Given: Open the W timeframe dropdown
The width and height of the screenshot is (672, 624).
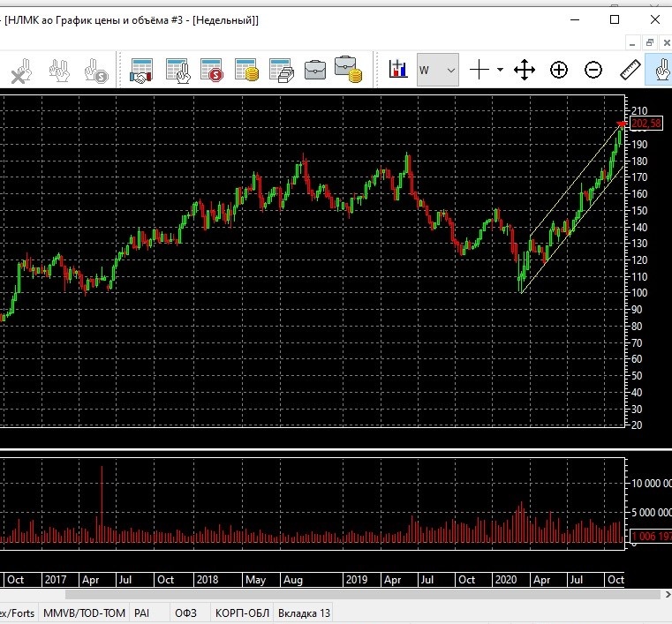Looking at the screenshot, I should coord(438,70).
